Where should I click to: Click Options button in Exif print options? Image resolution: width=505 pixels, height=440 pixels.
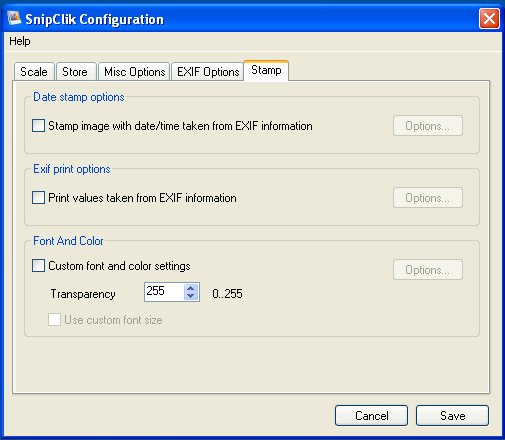click(428, 198)
